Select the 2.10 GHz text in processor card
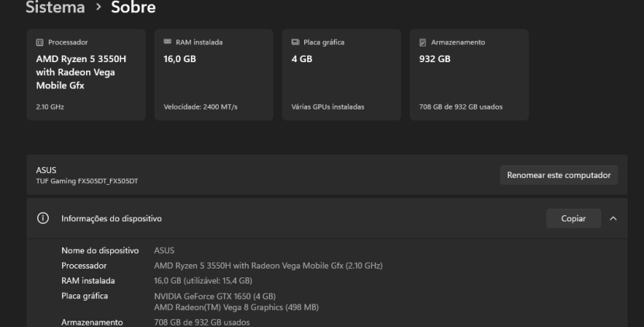644x327 pixels. click(x=50, y=107)
